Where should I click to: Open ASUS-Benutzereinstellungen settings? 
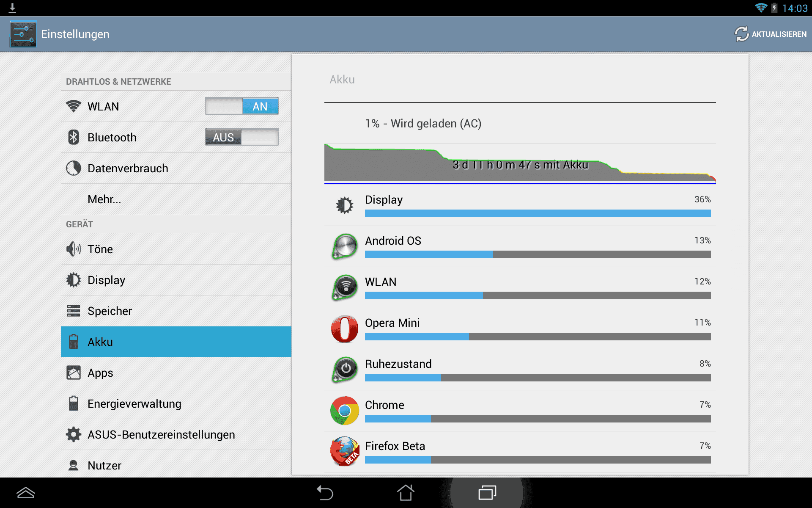(176, 434)
